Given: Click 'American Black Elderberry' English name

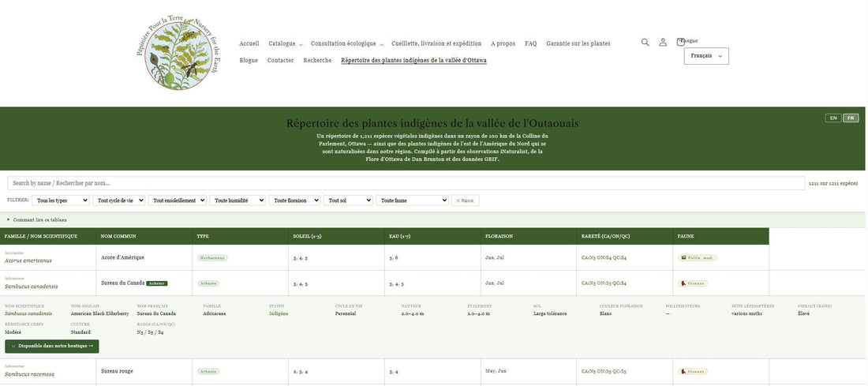Looking at the screenshot, I should 99,313.
